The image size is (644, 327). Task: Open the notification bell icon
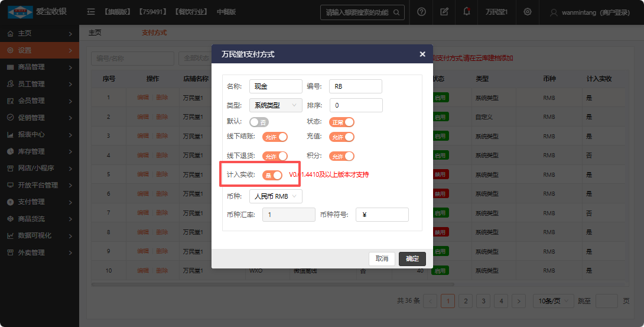pyautogui.click(x=467, y=12)
